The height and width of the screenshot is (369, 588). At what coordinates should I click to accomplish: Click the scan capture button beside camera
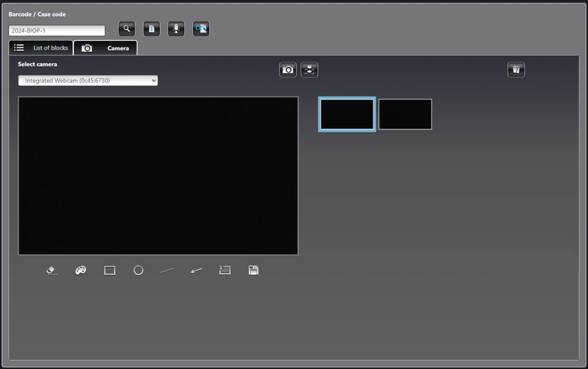coord(310,69)
